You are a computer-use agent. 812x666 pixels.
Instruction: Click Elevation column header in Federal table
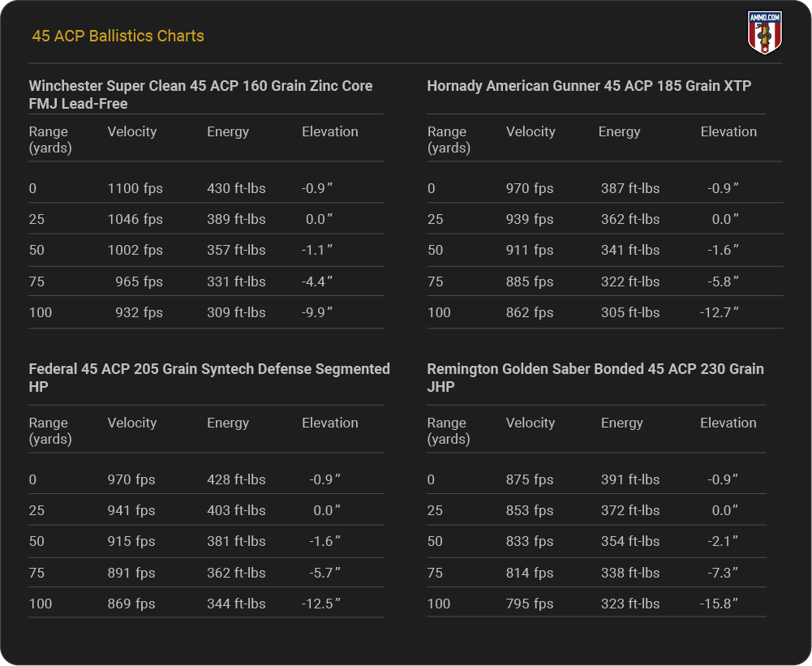(x=329, y=423)
